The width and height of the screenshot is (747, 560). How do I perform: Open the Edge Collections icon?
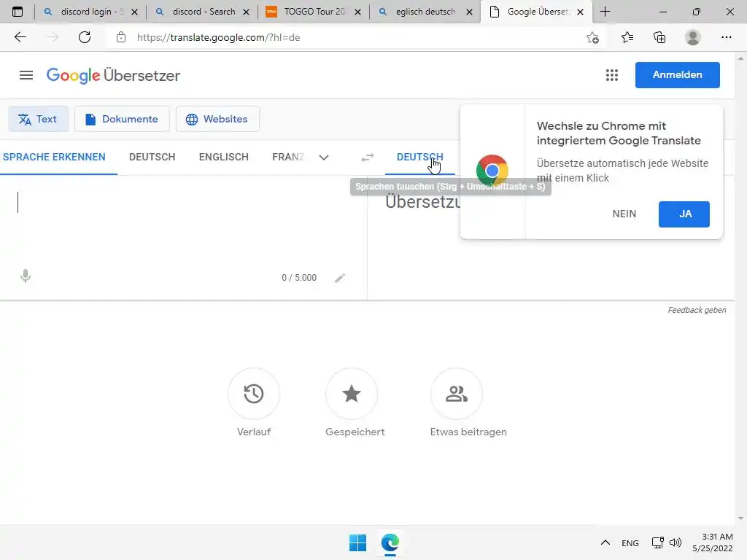(659, 37)
